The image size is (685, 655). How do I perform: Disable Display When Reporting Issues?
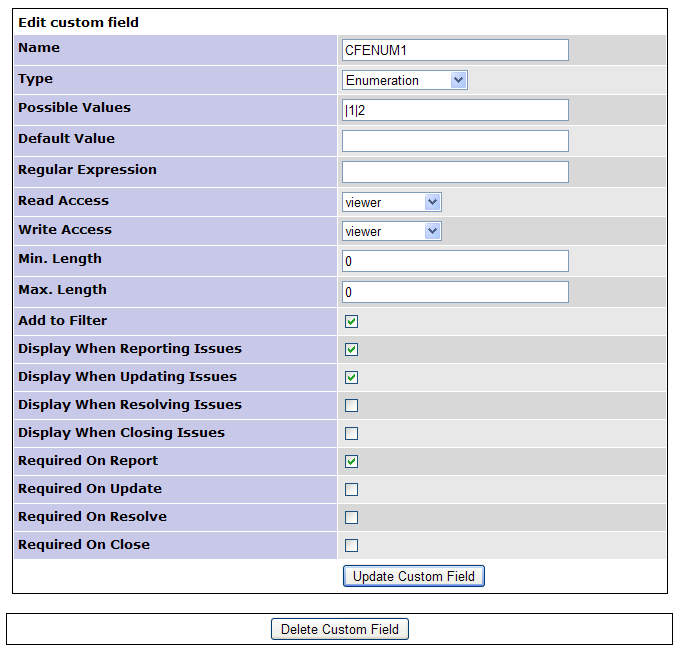tap(351, 350)
